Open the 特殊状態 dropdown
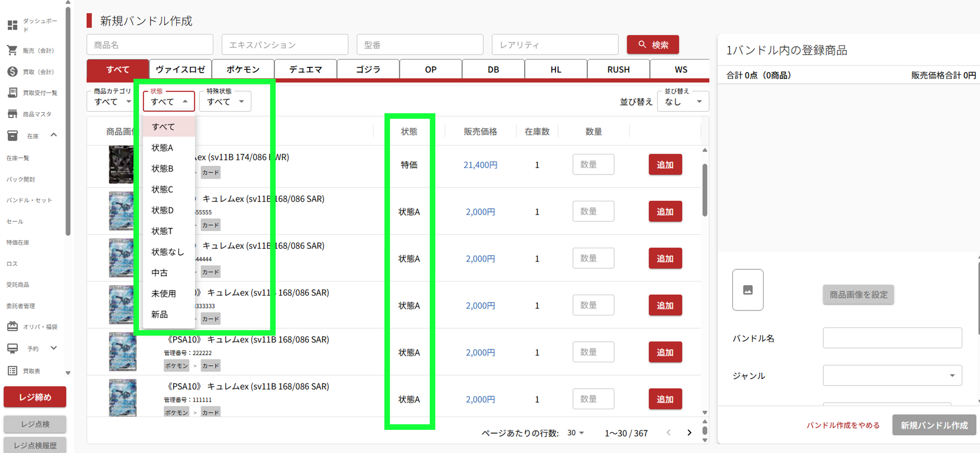This screenshot has width=980, height=453. 225,101
